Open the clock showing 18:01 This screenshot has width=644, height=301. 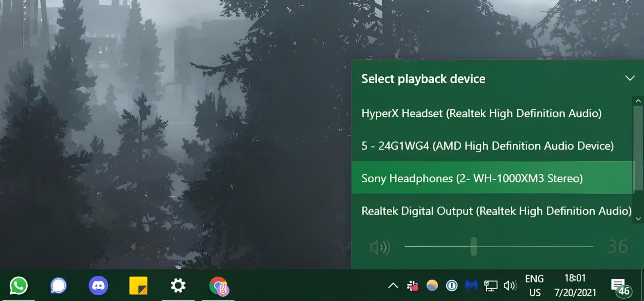pos(575,285)
